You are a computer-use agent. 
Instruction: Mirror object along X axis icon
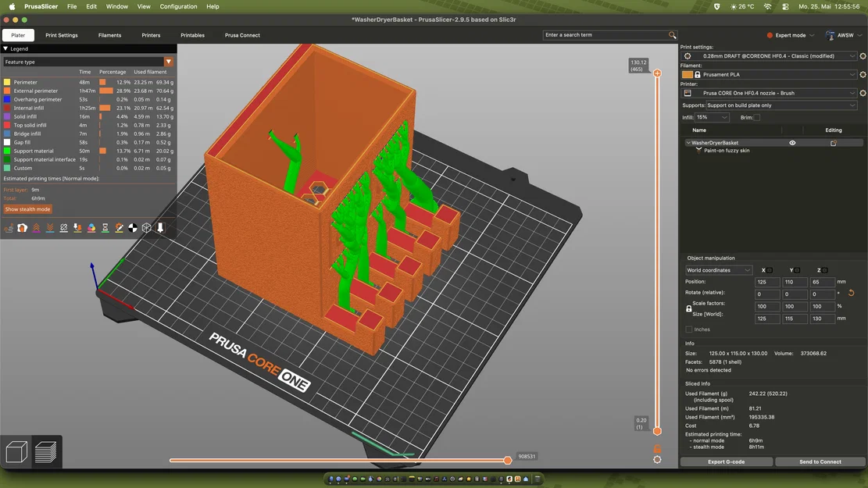click(770, 270)
